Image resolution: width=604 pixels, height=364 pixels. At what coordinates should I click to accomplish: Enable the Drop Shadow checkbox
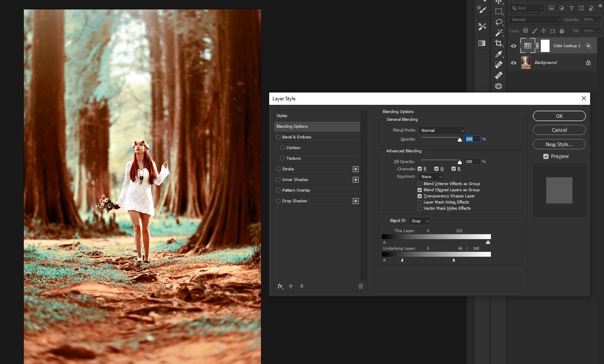pyautogui.click(x=279, y=201)
